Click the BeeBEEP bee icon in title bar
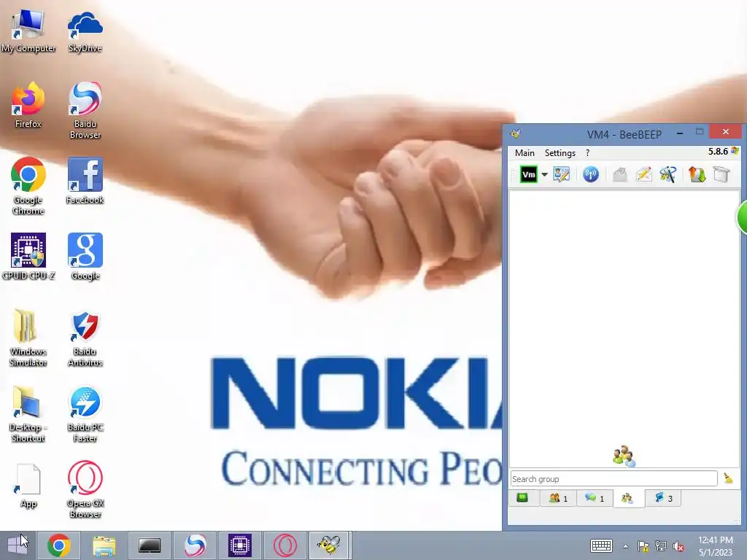The image size is (747, 560). tap(516, 134)
